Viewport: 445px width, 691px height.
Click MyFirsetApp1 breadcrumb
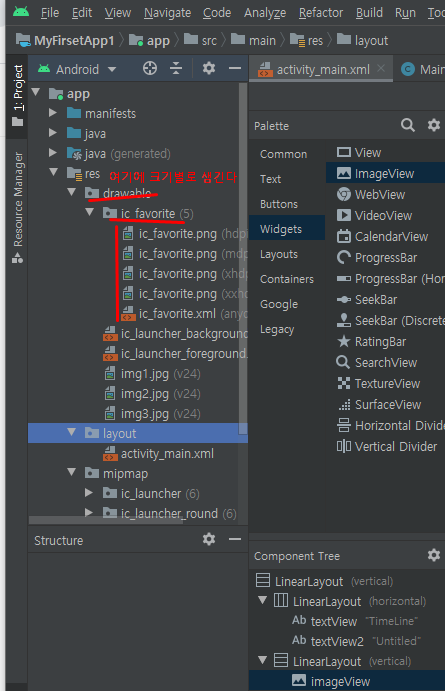coord(65,41)
